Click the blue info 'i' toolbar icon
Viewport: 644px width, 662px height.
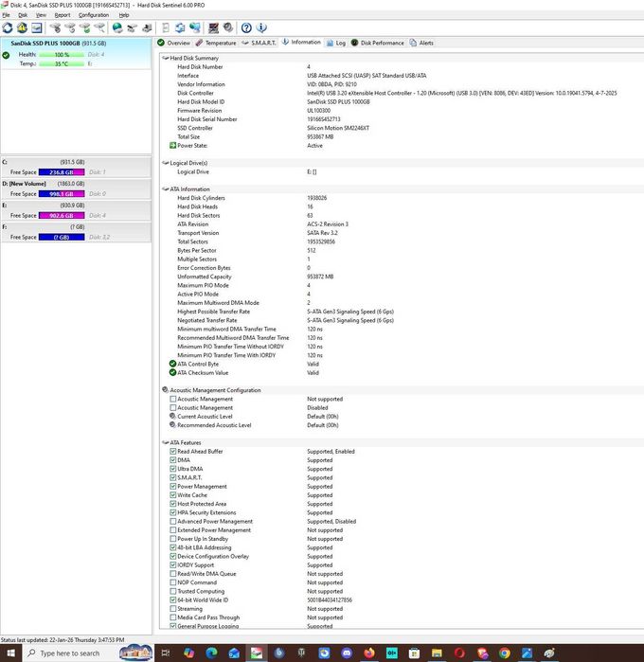[261, 27]
